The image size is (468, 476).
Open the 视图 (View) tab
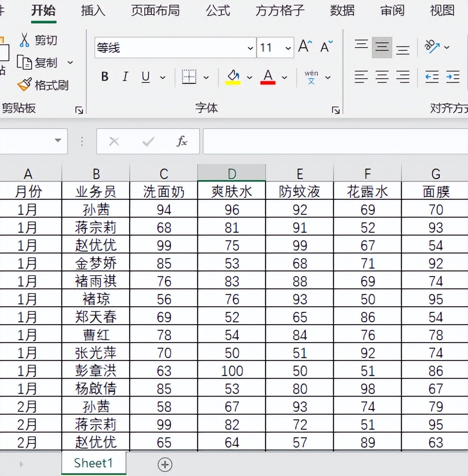(442, 11)
